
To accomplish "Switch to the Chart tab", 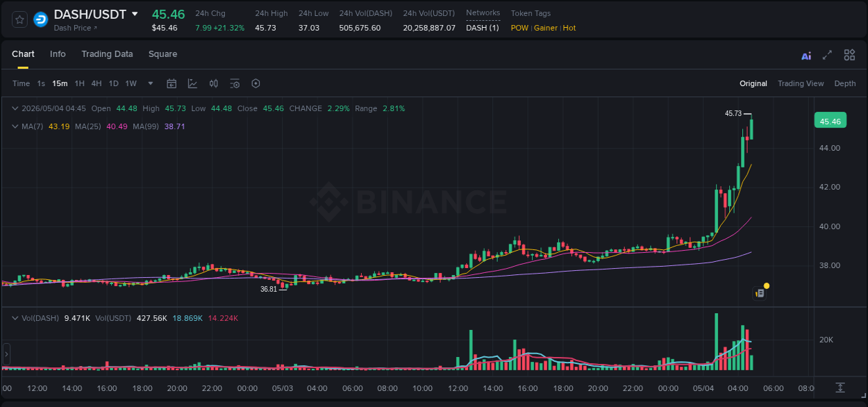I will [x=23, y=54].
